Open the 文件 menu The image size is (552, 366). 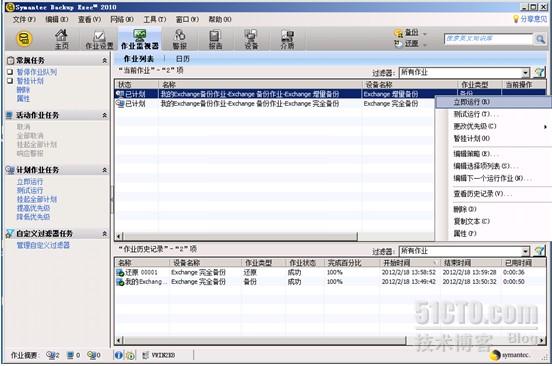point(24,19)
